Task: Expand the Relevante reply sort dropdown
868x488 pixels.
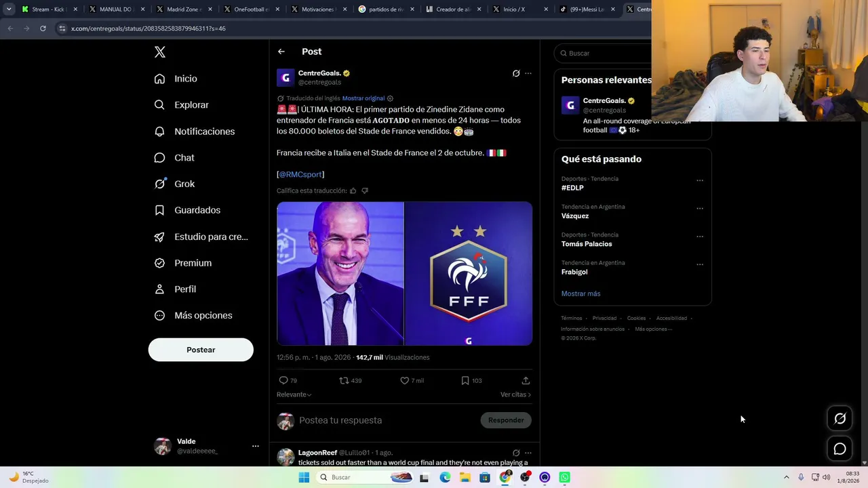Action: 294,394
